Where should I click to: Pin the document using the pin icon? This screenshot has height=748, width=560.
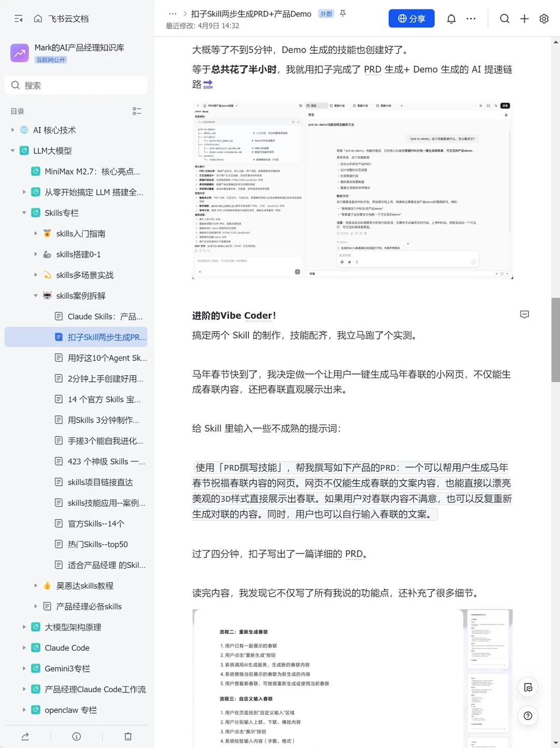click(343, 14)
